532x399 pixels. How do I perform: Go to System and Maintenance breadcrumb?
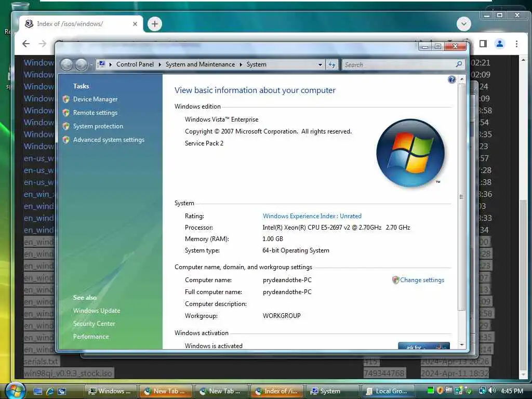tap(200, 64)
